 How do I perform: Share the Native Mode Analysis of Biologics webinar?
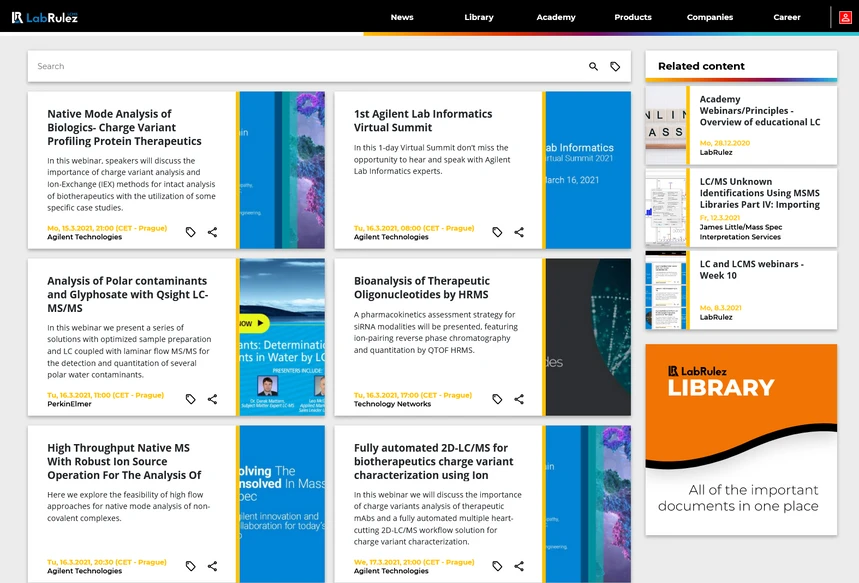[213, 232]
